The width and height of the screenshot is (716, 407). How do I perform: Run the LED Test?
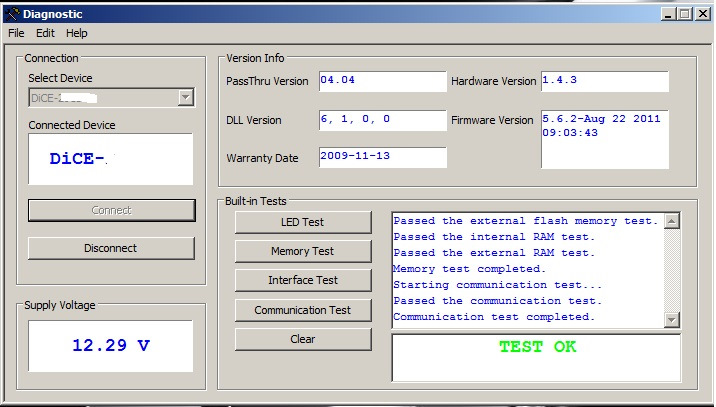point(303,222)
